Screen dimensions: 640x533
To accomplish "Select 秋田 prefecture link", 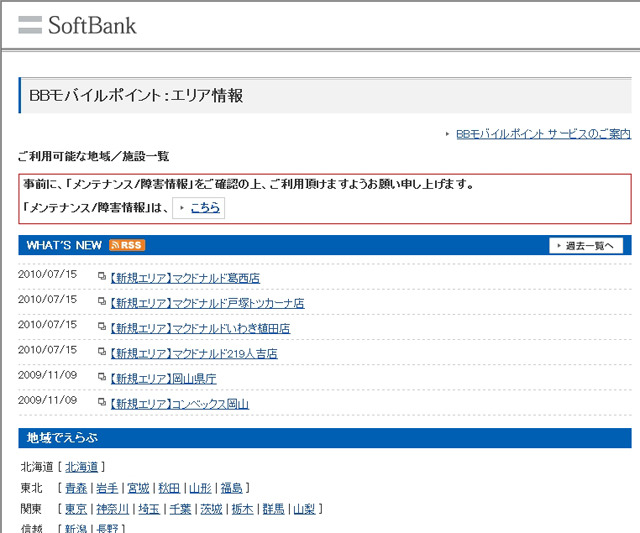I will 169,488.
